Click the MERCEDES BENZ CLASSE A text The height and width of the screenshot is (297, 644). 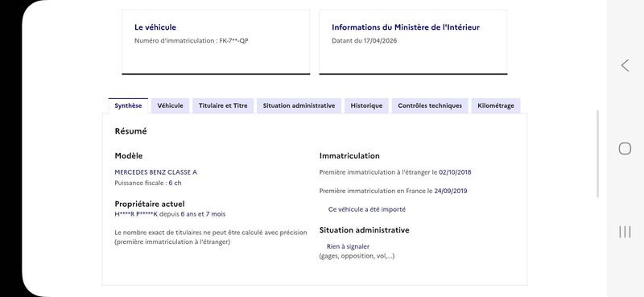click(x=155, y=172)
